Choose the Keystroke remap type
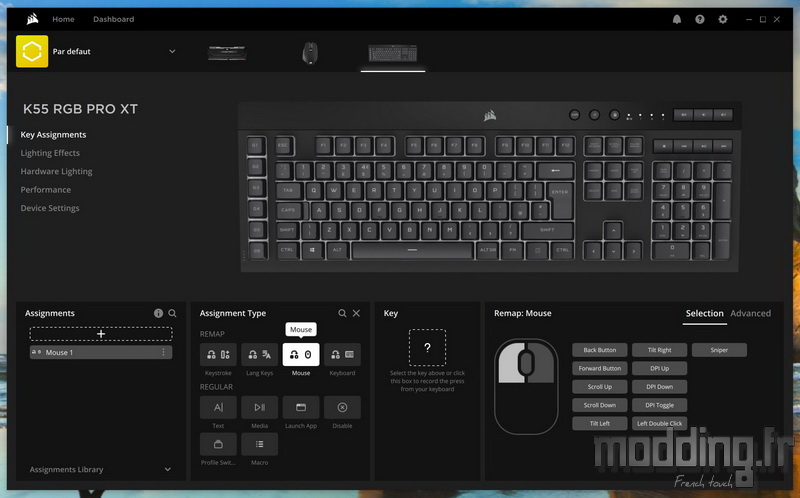Screen dimensions: 800x498 218,355
